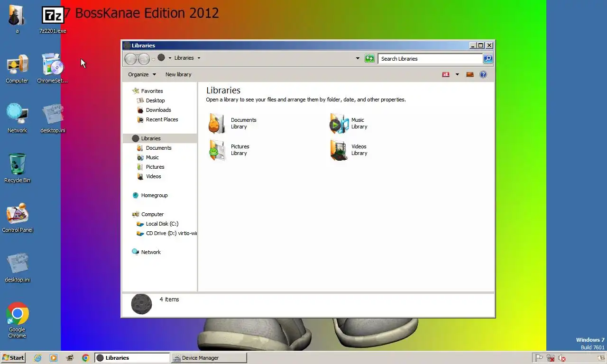Select the Google Chrome desktop icon
The width and height of the screenshot is (607, 364).
[17, 320]
